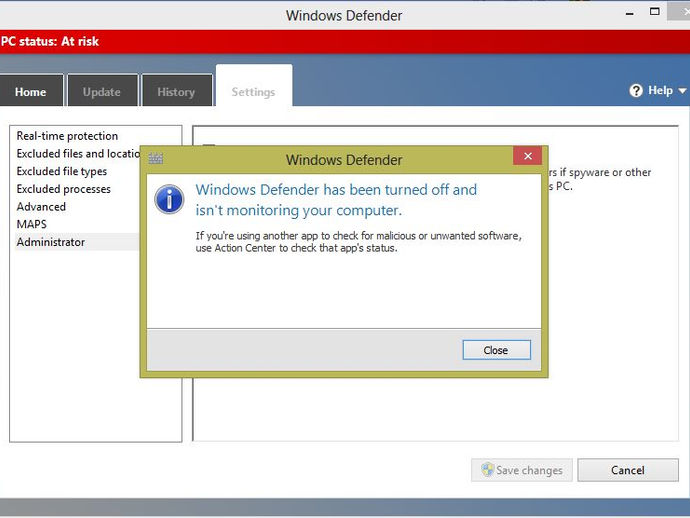
Task: Open the Update tab
Action: 102,92
